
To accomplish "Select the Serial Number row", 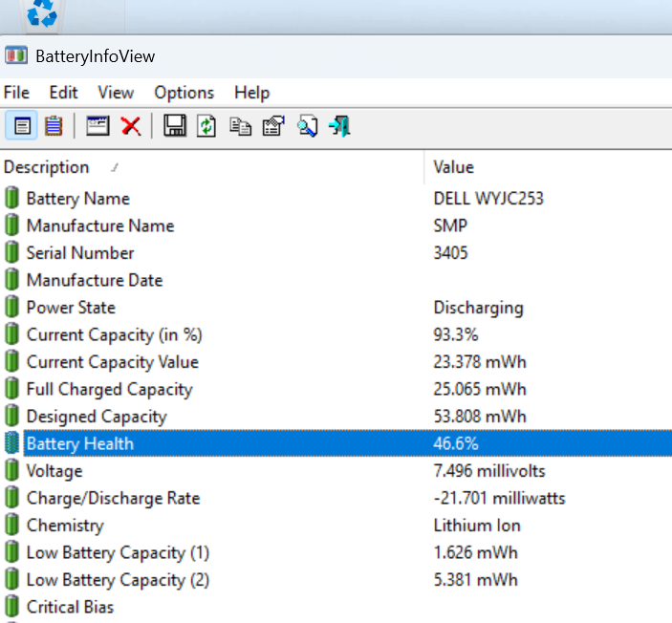I will click(x=336, y=253).
